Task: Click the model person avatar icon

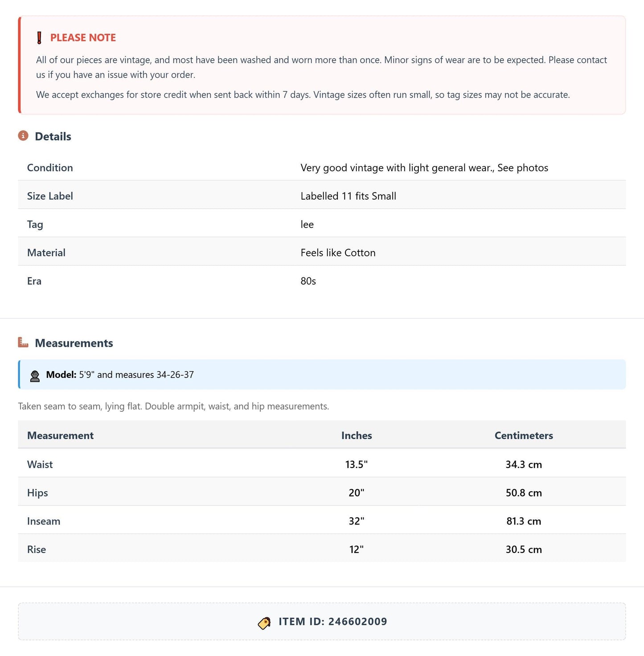Action: pos(35,376)
